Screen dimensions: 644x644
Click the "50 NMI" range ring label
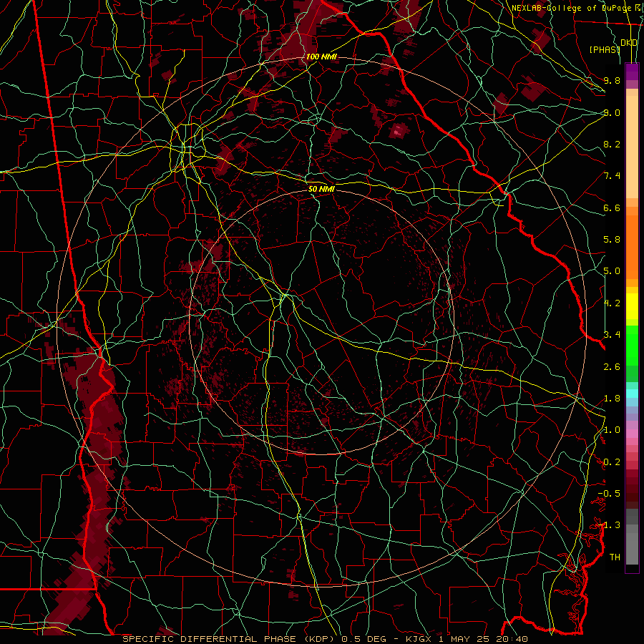point(321,189)
